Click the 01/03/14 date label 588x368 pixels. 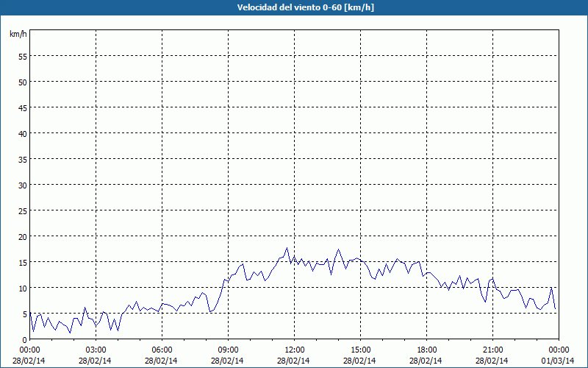pyautogui.click(x=558, y=361)
